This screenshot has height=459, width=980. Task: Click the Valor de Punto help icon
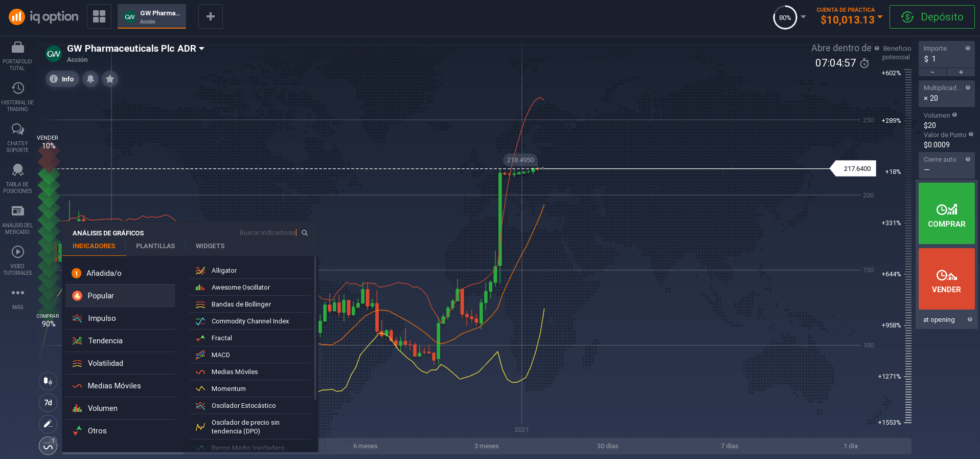(971, 135)
